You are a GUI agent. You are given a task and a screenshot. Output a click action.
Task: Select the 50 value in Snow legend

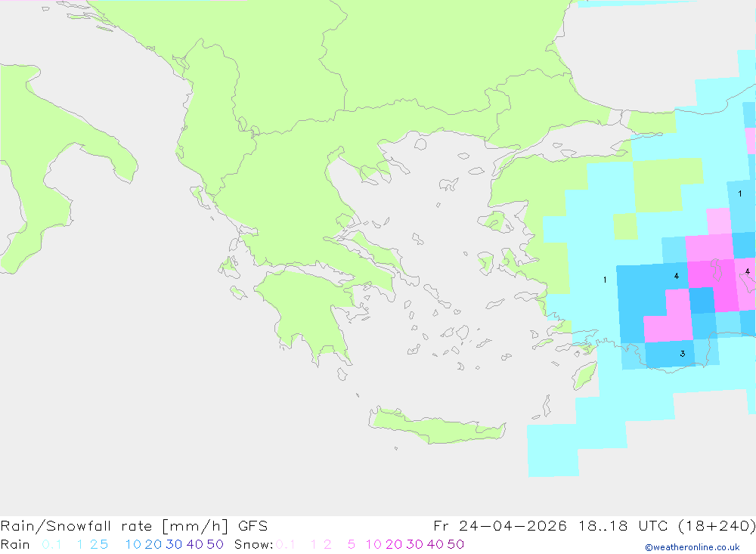[x=456, y=544]
